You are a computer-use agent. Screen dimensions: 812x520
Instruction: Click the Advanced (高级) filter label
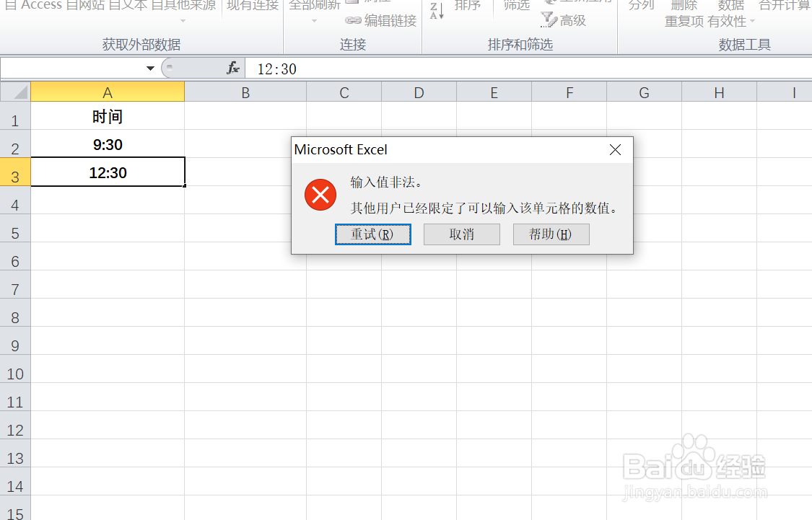[573, 21]
